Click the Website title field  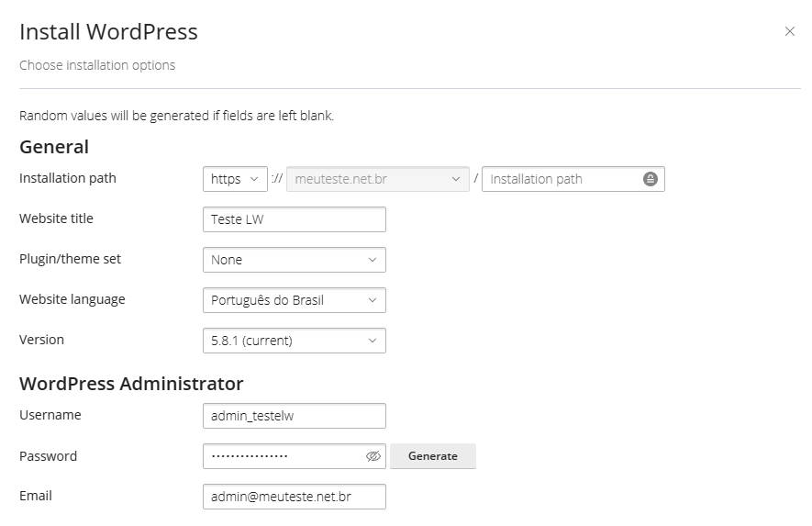pos(295,219)
